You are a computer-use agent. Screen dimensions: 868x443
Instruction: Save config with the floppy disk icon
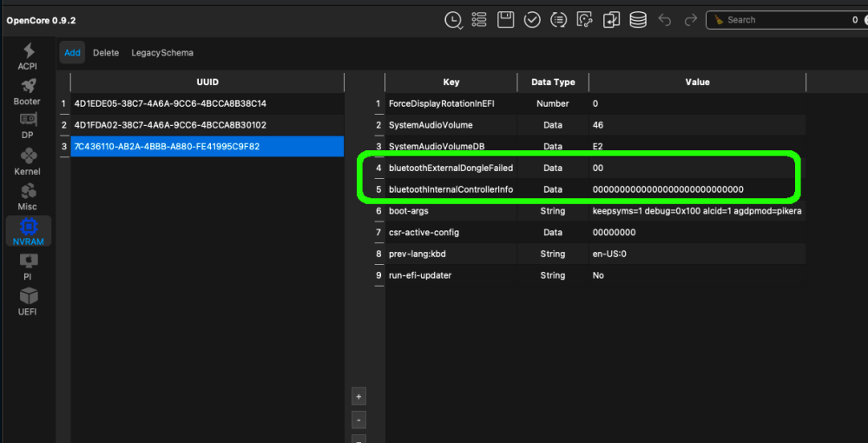(x=506, y=20)
